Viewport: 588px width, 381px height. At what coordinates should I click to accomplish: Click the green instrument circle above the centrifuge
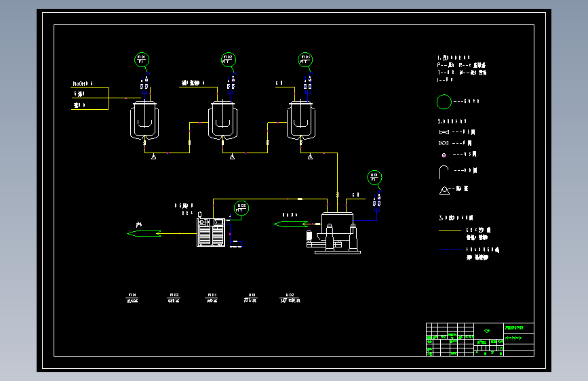coord(374,178)
